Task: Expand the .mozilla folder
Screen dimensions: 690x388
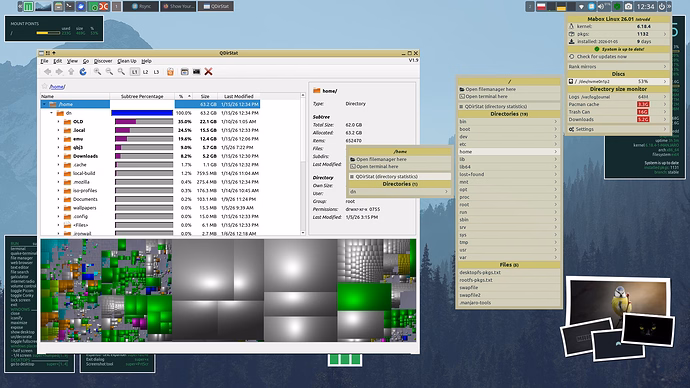Action: point(59,182)
